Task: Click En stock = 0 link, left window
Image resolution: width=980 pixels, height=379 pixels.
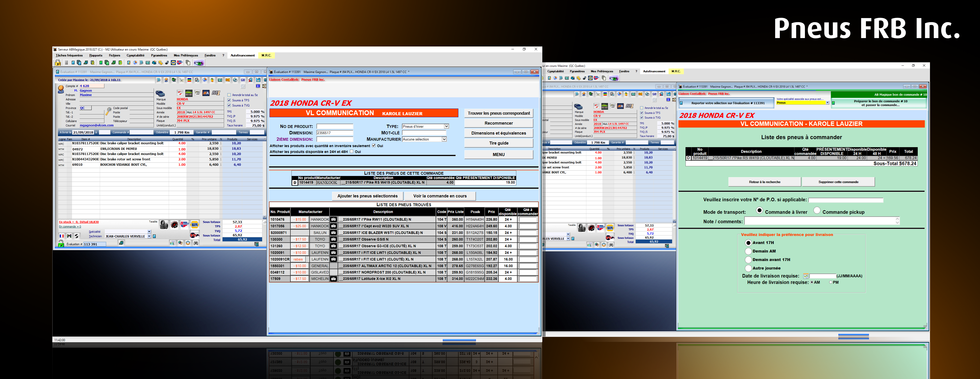Action: point(79,222)
